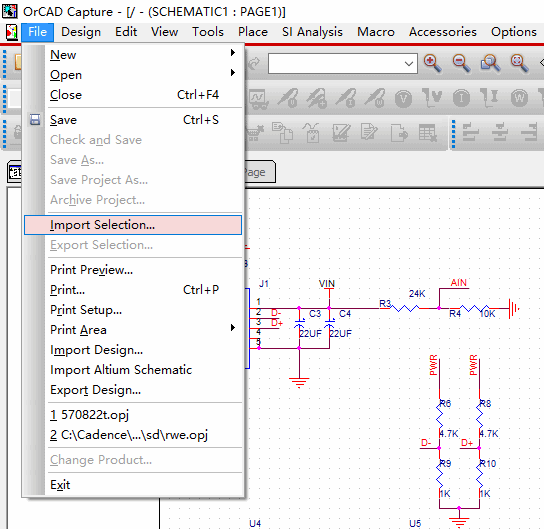
Task: Open the View menu
Action: [x=164, y=32]
